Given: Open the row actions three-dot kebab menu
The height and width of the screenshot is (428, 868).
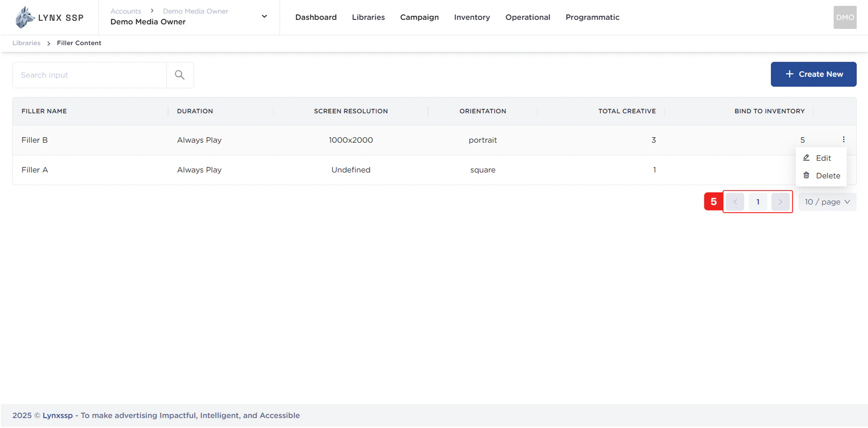Looking at the screenshot, I should (844, 140).
